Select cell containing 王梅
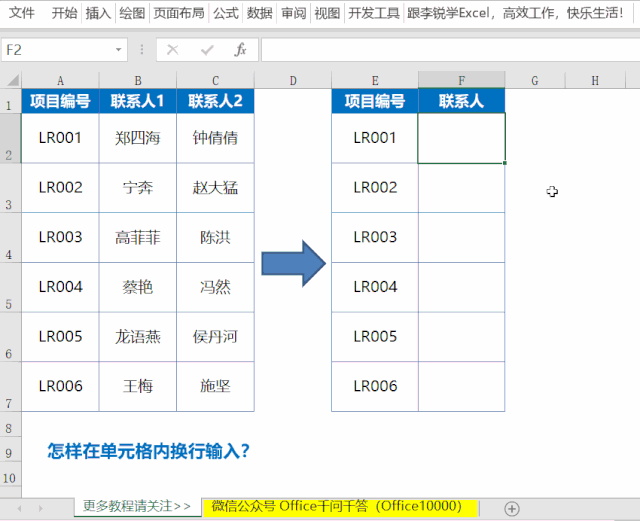640x521 pixels. point(138,386)
